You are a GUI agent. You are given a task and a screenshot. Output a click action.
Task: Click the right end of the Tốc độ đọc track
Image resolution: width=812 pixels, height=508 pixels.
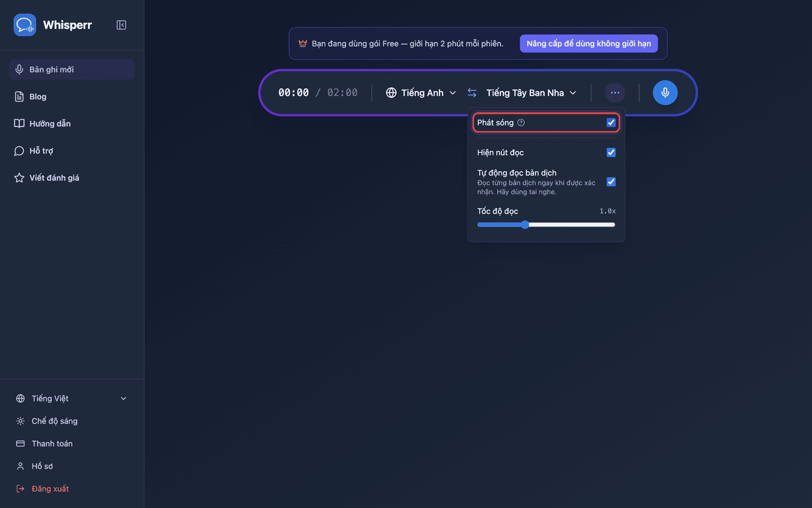click(x=613, y=225)
